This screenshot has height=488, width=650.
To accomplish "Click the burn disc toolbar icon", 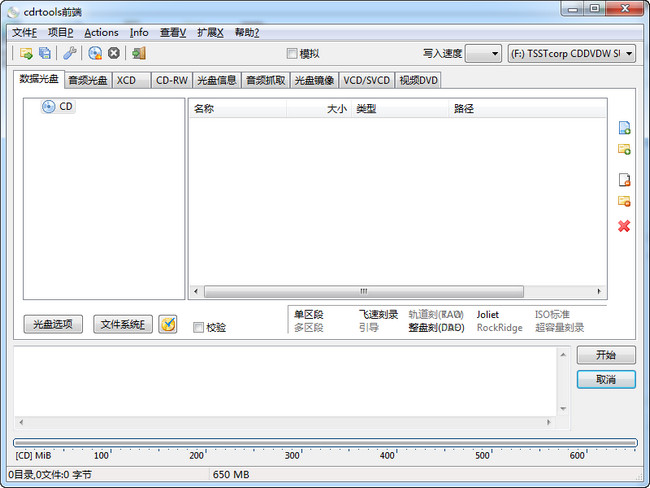I will pyautogui.click(x=95, y=53).
